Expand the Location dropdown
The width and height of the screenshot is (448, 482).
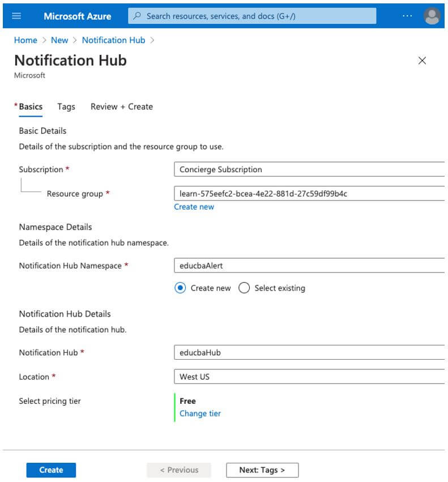click(x=310, y=377)
